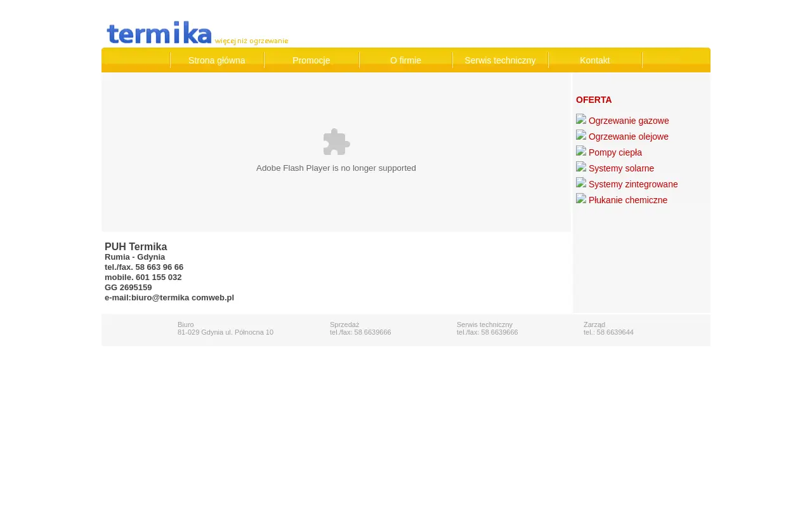
Task: Click Biuro footer label
Action: 186,324
